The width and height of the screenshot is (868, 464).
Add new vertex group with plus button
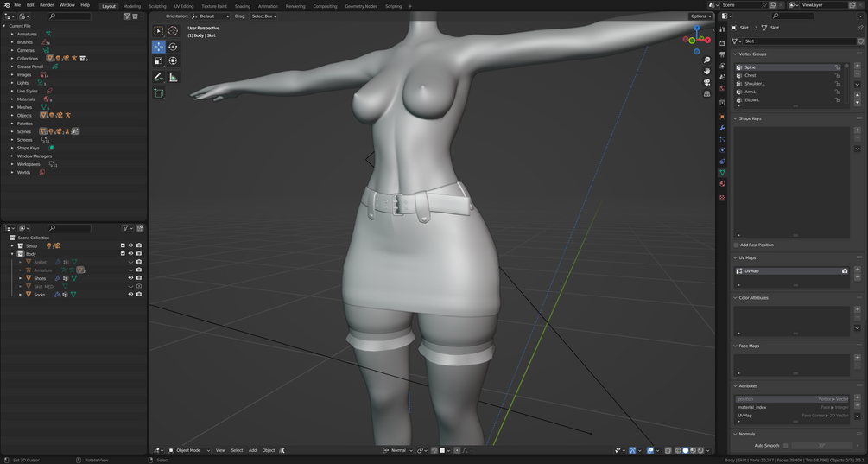click(858, 66)
